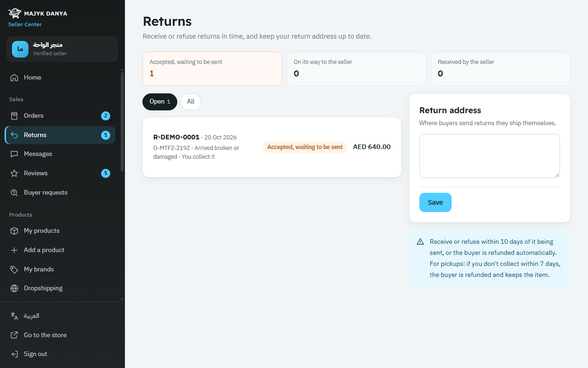Click Sign out
This screenshot has height=368, width=588.
(x=60, y=354)
